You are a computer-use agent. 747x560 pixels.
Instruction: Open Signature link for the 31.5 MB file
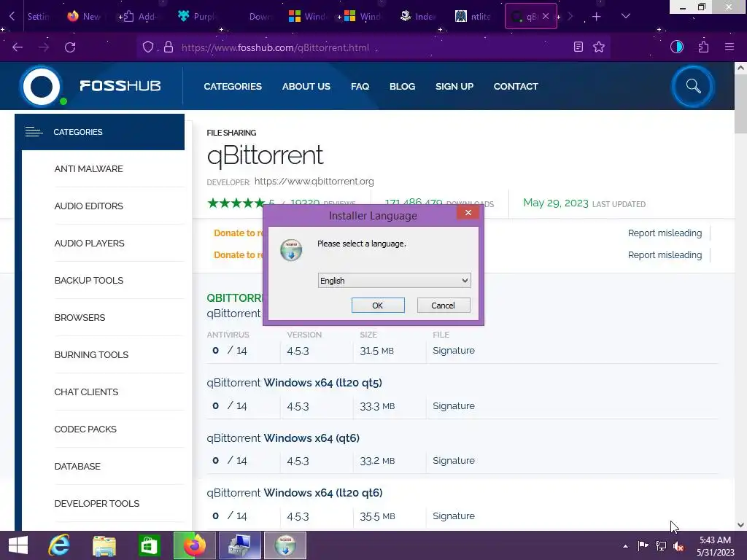pos(454,351)
